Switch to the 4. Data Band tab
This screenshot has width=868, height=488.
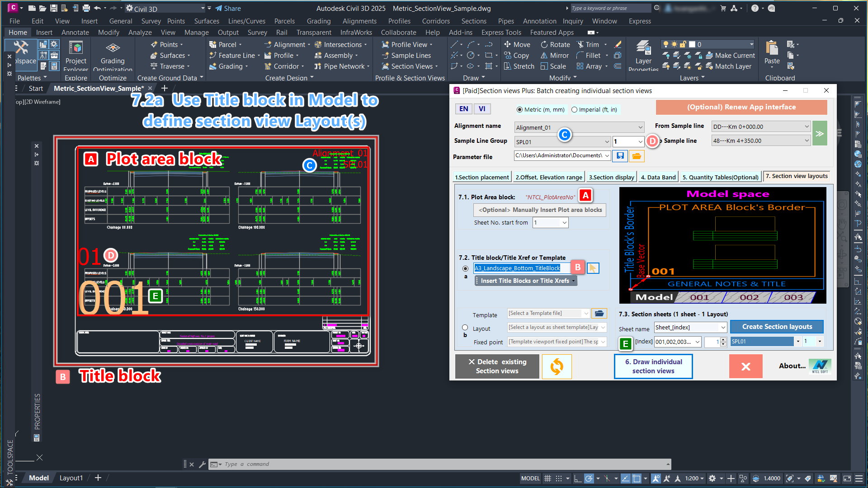(658, 177)
